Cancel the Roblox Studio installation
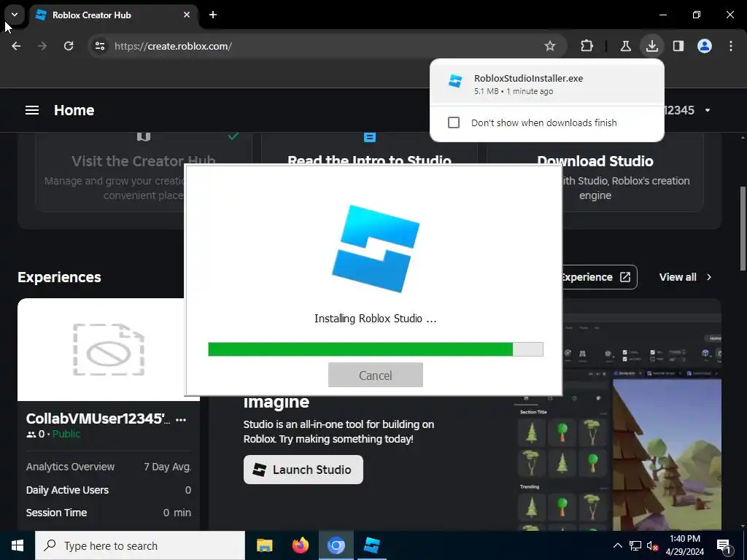The height and width of the screenshot is (560, 747). point(376,376)
